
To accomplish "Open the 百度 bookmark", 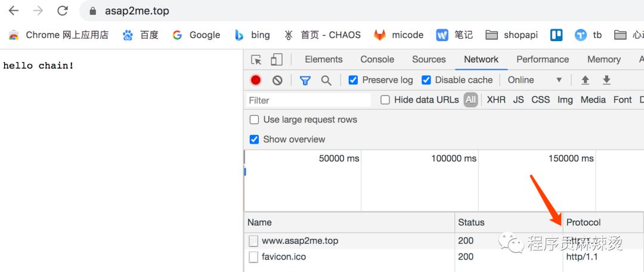I will [141, 35].
